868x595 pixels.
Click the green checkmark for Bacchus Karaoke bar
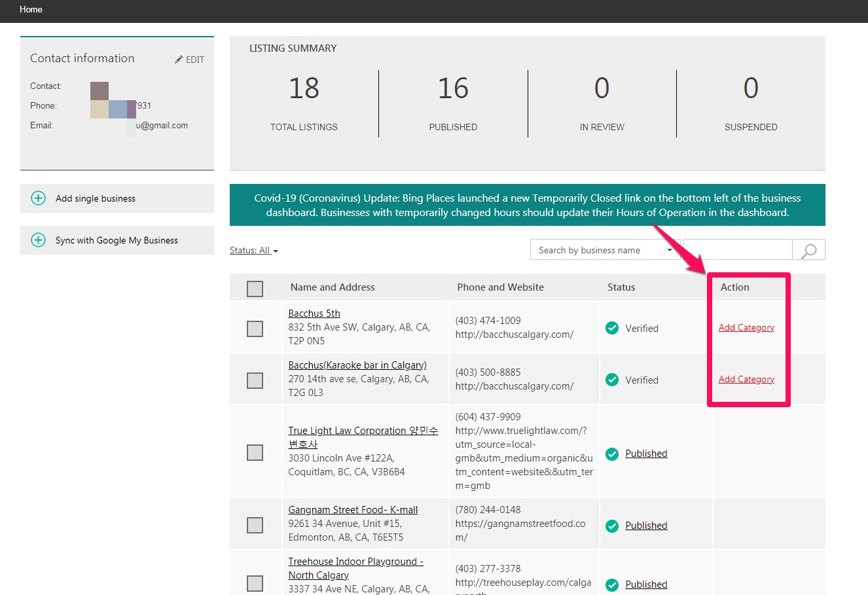(612, 380)
